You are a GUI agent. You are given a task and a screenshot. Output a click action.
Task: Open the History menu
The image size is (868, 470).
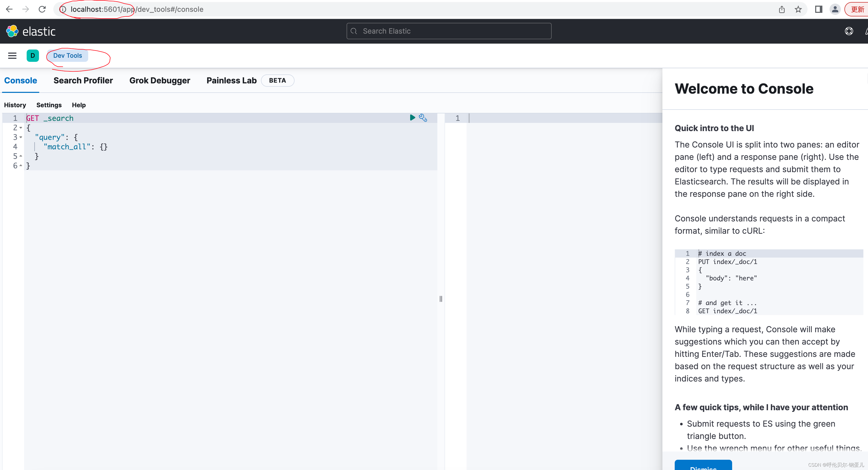tap(15, 105)
